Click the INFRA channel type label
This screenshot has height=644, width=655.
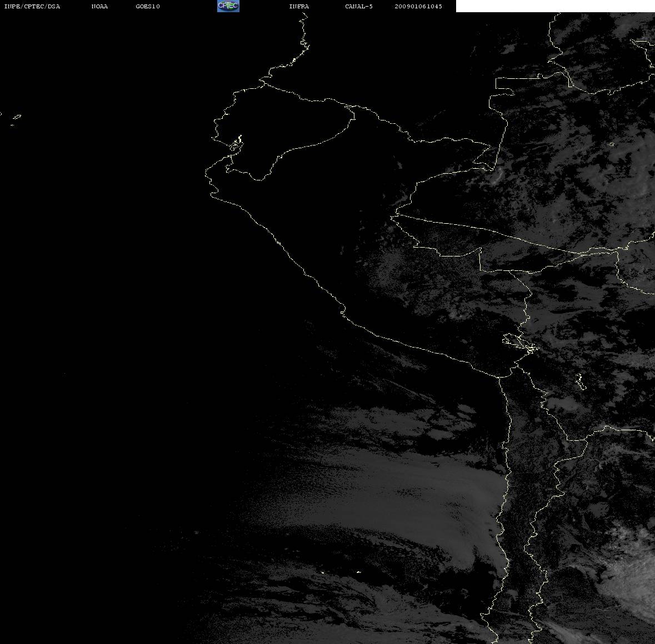click(299, 6)
